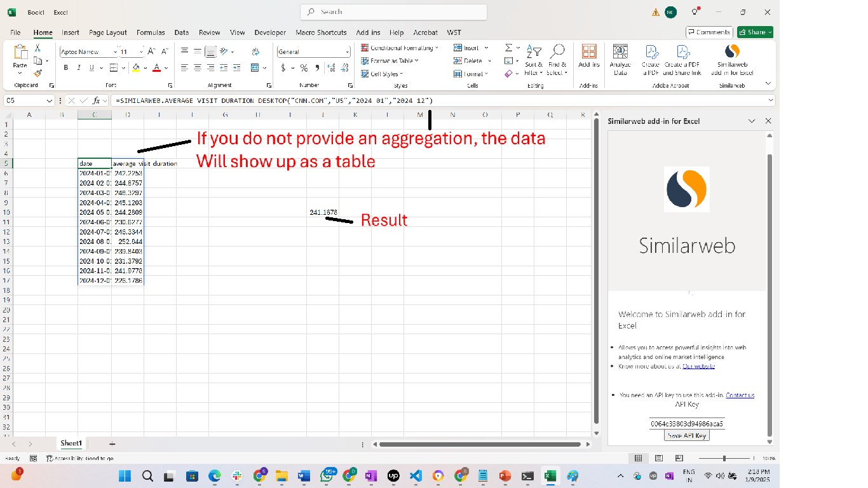Switch to the Formulas tab

tap(151, 32)
